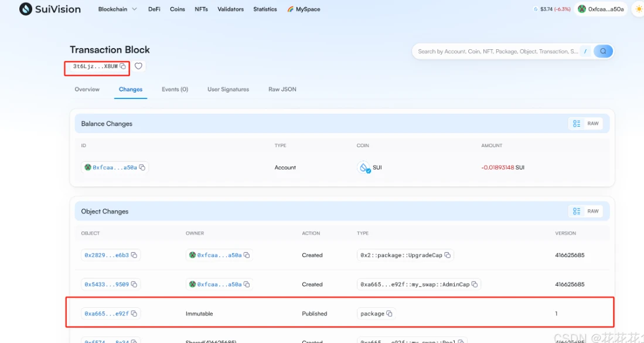Viewport: 644px width, 343px height.
Task: Copy address in Balance Changes row
Action: tap(142, 167)
